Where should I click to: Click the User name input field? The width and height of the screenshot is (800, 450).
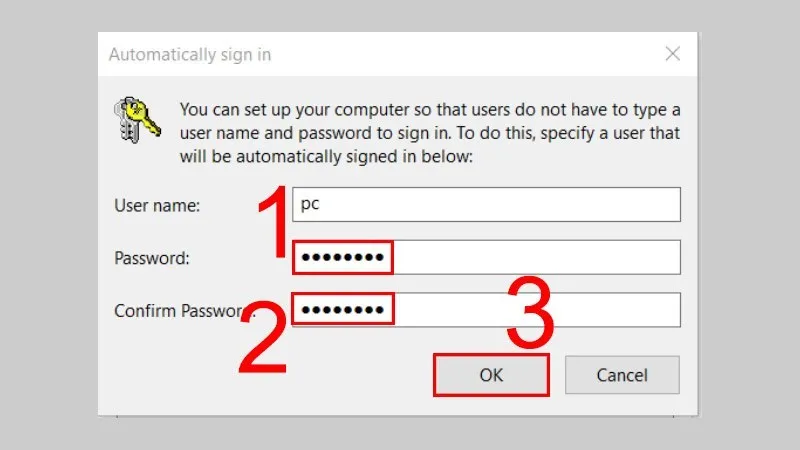tap(486, 205)
